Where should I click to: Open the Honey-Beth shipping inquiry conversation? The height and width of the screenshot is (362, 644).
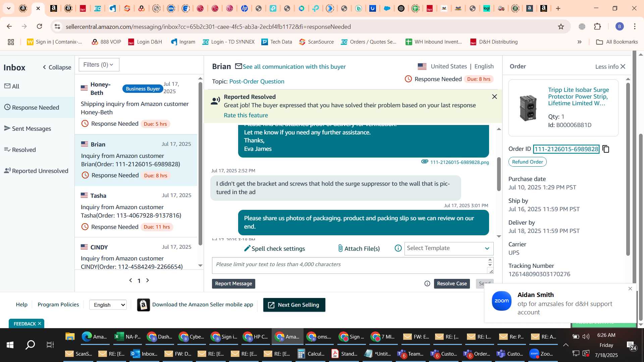click(x=136, y=105)
